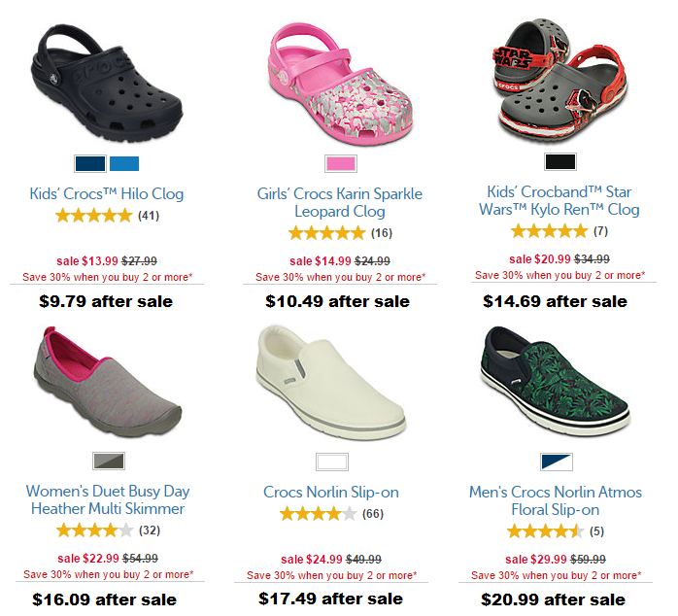Click the white Norlin slip-on shoe image

pos(331,383)
